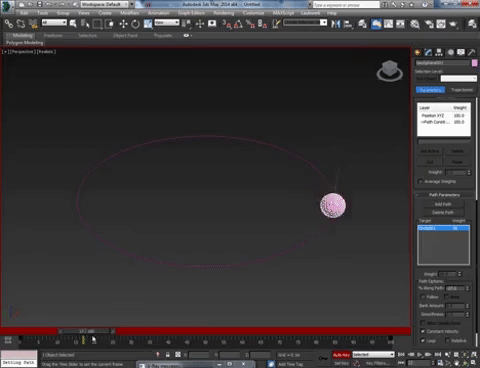Open the Render Setup icon
Image resolution: width=480 pixels, height=368 pixels.
tap(429, 24)
